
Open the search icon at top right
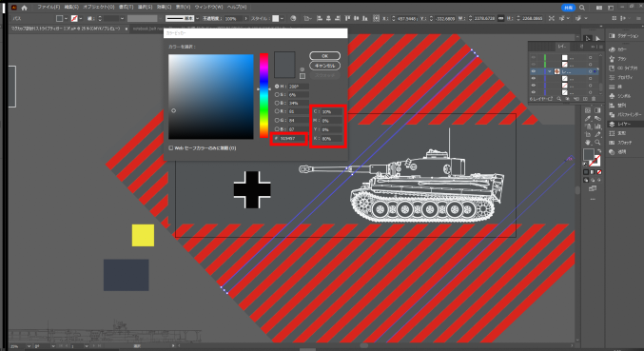pyautogui.click(x=582, y=8)
